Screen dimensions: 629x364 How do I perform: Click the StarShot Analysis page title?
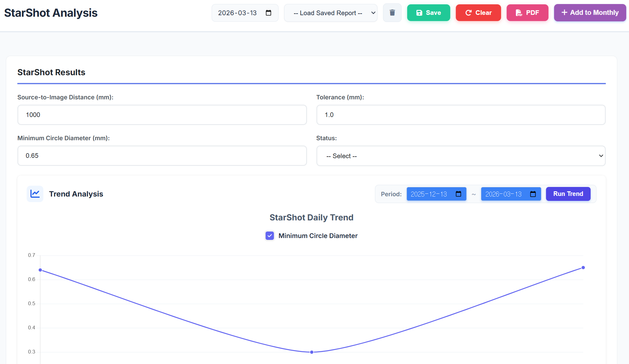tap(51, 13)
